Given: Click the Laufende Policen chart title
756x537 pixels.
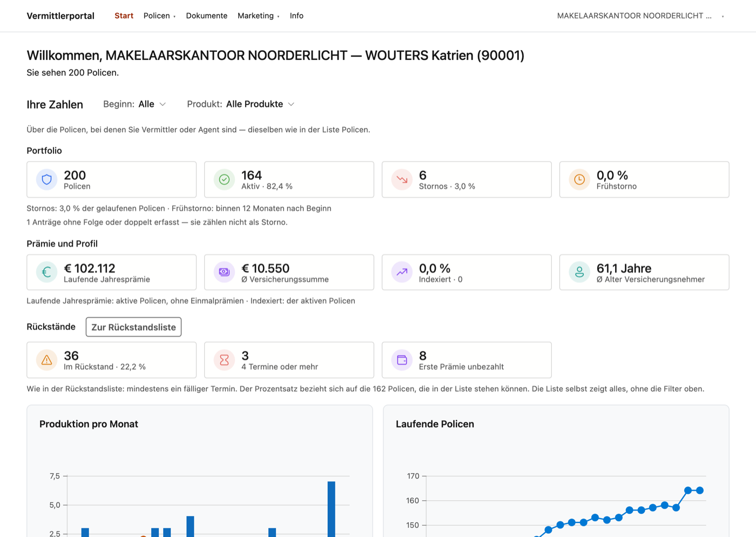Looking at the screenshot, I should [435, 424].
